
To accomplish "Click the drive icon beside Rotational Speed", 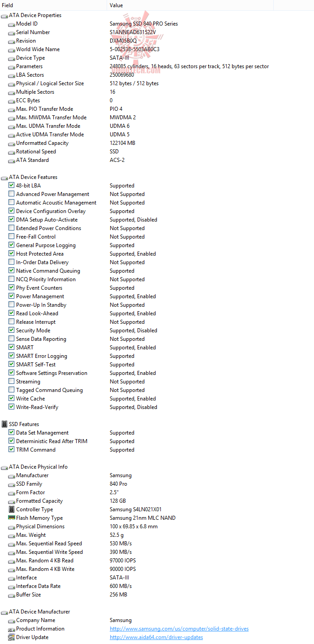I will coord(12,152).
